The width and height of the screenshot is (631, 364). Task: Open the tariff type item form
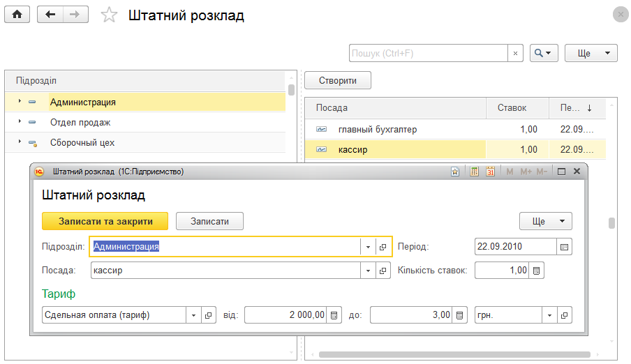(208, 315)
